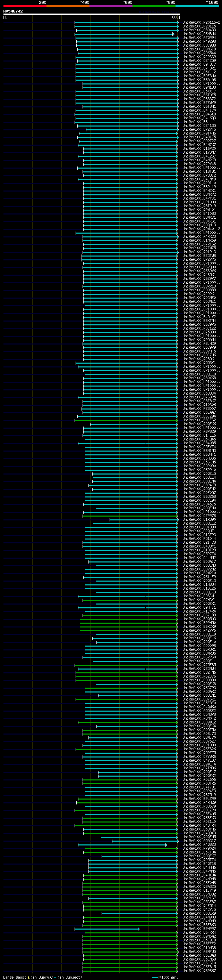Click the cyan alignment bar for UniRef100_A6M8U4
This screenshot has height=980, width=222.
(x=125, y=34)
